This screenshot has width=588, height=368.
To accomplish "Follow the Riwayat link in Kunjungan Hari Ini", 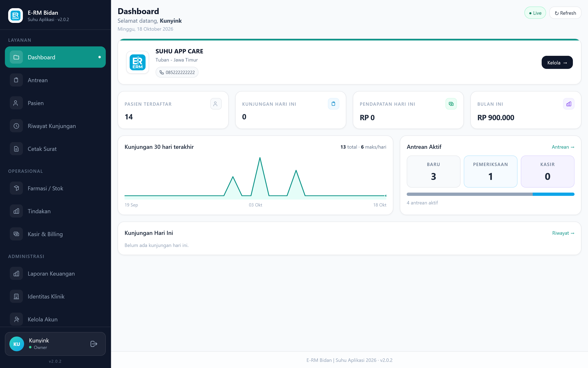I will (563, 233).
